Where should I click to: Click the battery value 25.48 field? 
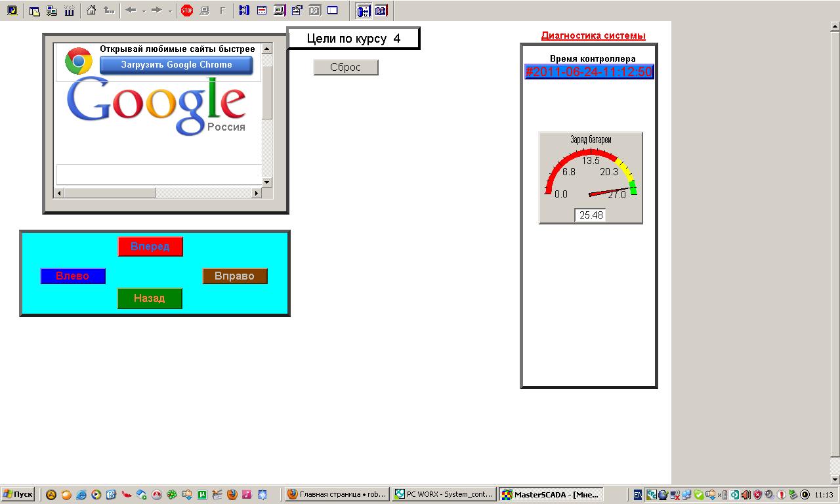590,215
